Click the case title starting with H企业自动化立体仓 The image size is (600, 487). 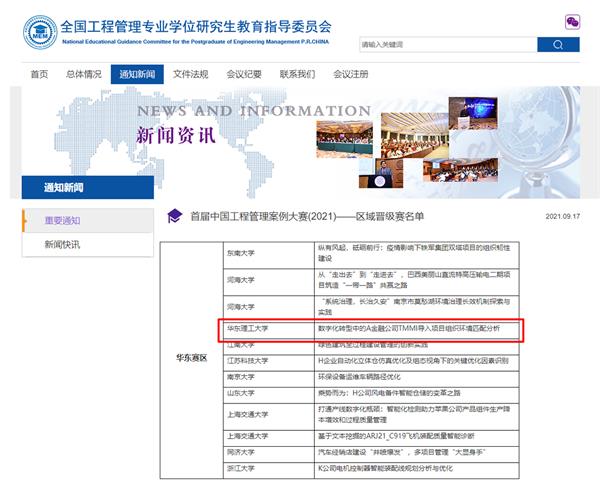click(x=413, y=361)
